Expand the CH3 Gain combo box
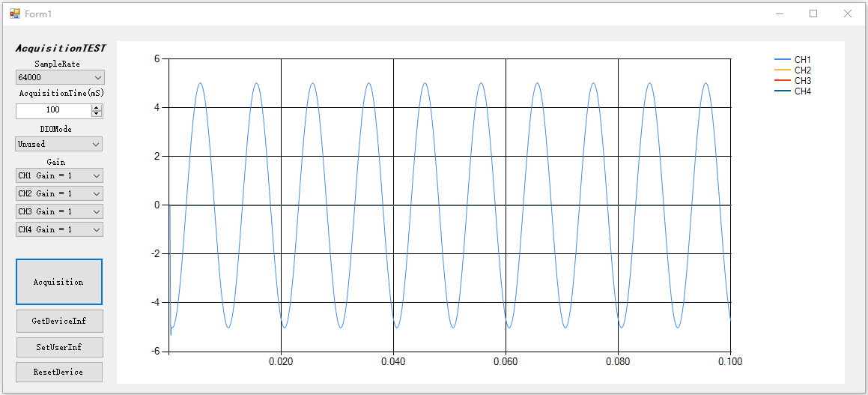The image size is (868, 395). 59,211
